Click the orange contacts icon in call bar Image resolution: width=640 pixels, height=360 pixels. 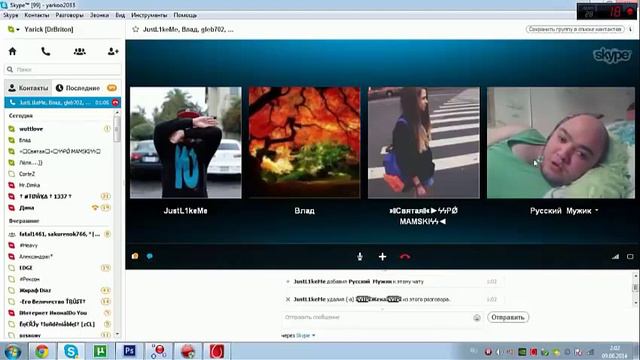click(x=135, y=256)
